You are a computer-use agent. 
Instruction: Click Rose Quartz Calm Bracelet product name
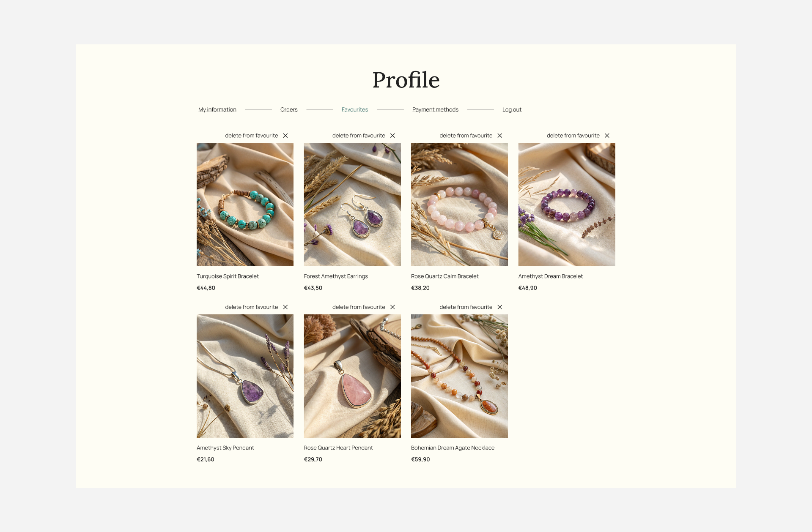click(x=445, y=276)
